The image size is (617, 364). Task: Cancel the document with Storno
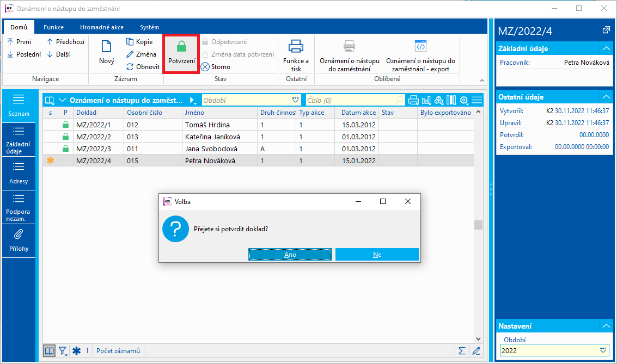(x=216, y=67)
